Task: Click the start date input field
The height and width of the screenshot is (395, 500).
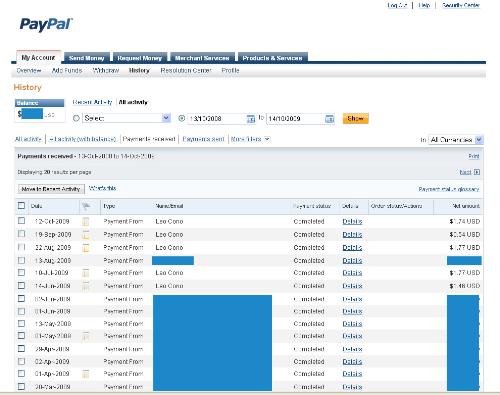Action: pos(217,118)
